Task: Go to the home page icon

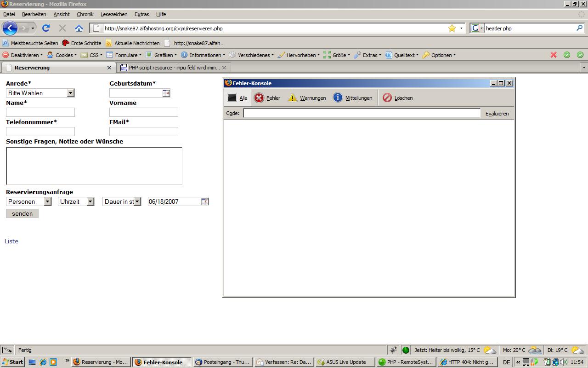Action: 79,28
